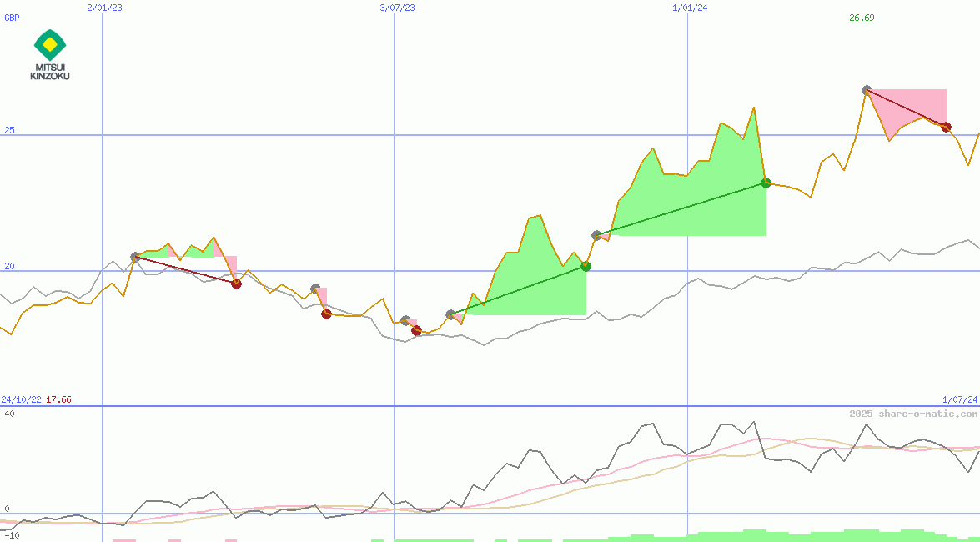
Task: Click the red exit marker just right of the 3/07/23 line
Action: [416, 330]
